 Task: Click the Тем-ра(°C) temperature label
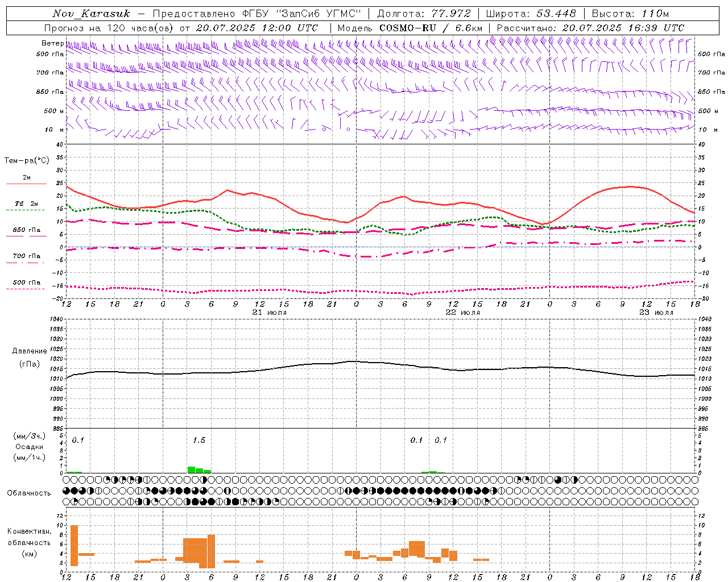click(x=27, y=161)
